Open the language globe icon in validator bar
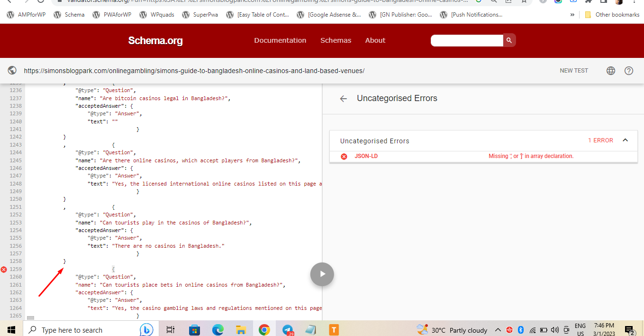Viewport: 644px width, 336px height. pyautogui.click(x=611, y=71)
